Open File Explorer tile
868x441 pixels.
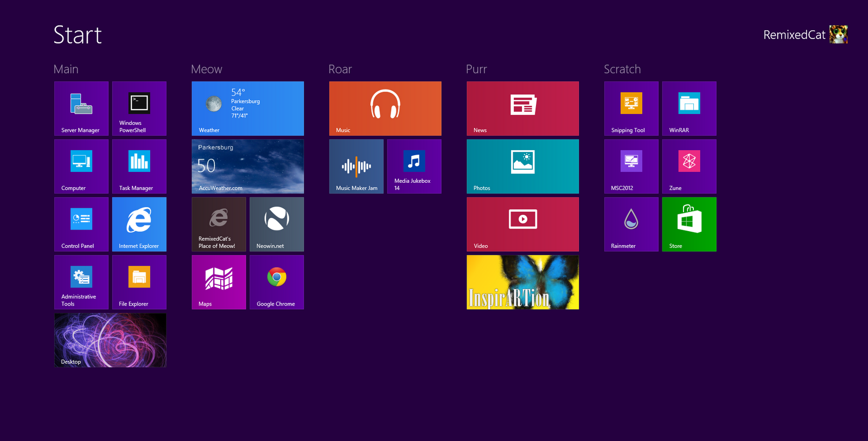click(139, 282)
